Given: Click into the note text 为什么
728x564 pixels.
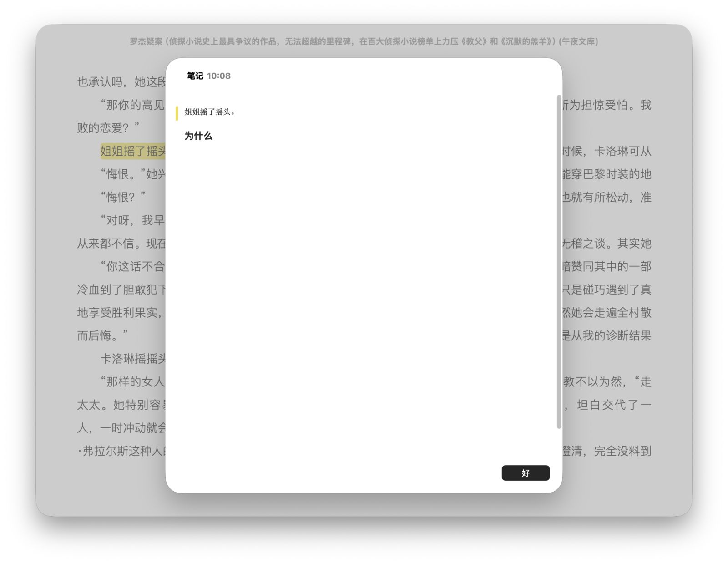Looking at the screenshot, I should click(x=198, y=136).
